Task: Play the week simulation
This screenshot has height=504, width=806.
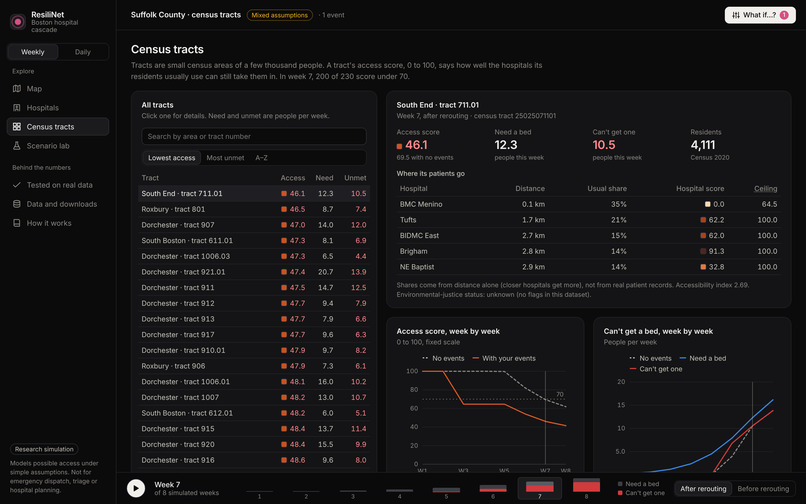Action: [x=136, y=488]
